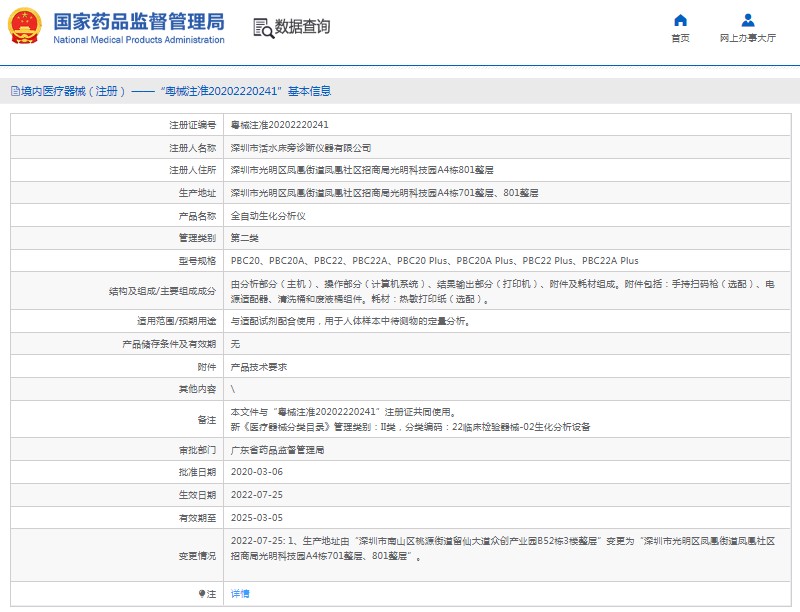Viewport: 800px width, 612px height.
Task: Open the 数据查询 search icon
Action: (262, 27)
